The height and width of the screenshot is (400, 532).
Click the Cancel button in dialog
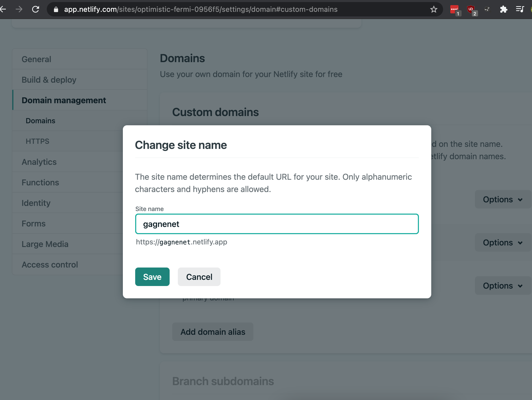click(199, 277)
